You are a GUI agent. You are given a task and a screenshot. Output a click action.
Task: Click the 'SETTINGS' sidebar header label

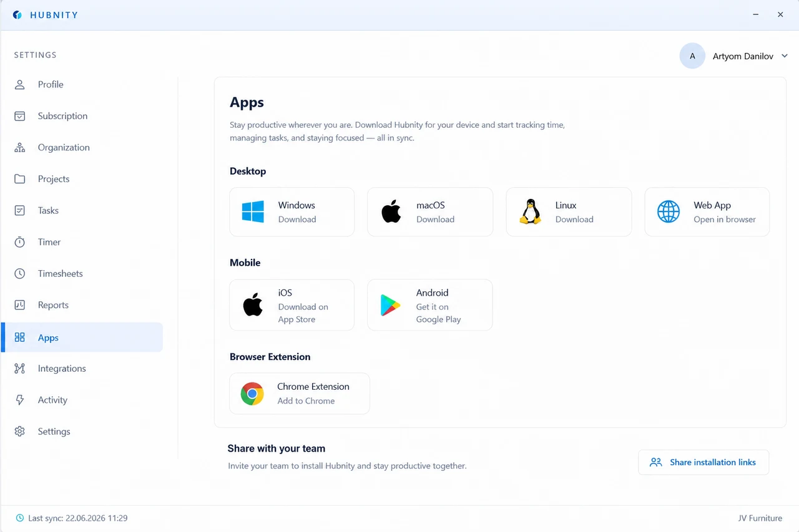coord(36,55)
